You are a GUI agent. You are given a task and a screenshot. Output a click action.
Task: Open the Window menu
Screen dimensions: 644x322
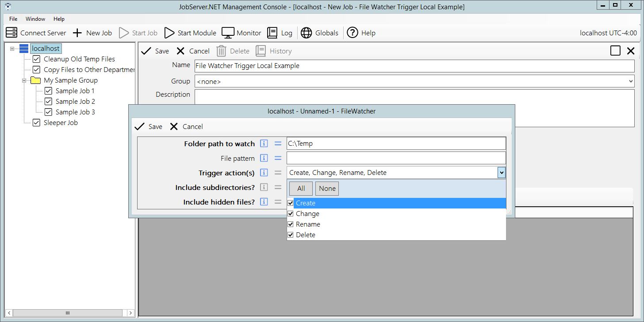(35, 19)
